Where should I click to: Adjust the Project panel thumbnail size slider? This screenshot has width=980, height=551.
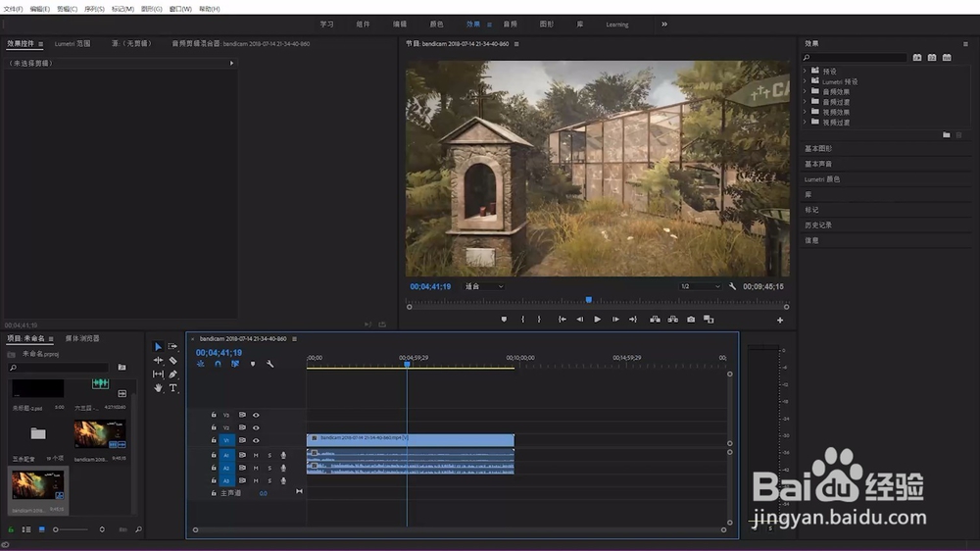[x=70, y=529]
